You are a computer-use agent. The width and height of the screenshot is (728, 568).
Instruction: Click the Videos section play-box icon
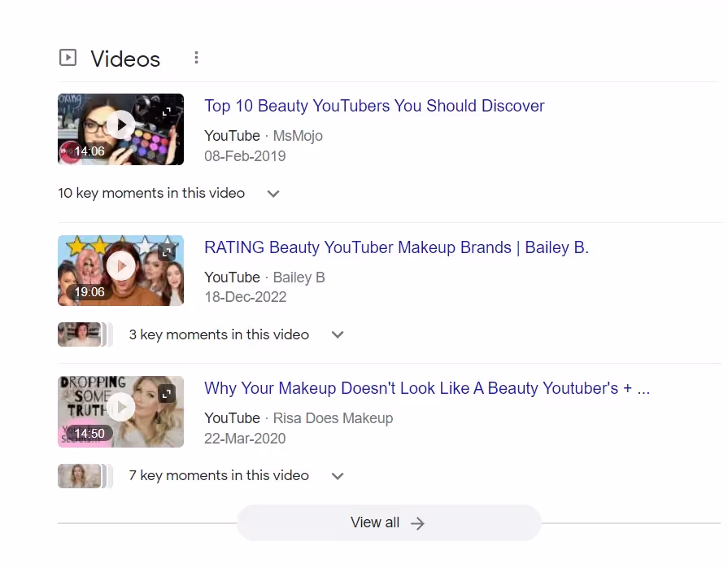tap(68, 58)
